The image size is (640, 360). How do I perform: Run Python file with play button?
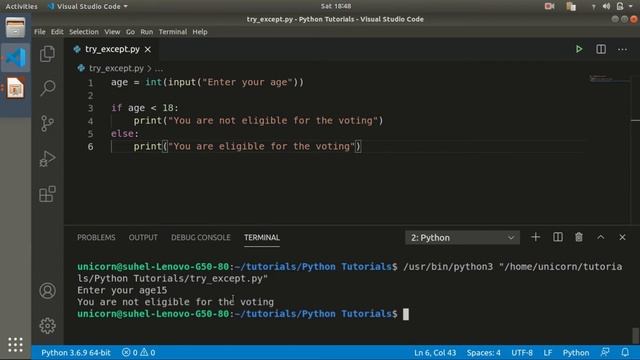[579, 49]
